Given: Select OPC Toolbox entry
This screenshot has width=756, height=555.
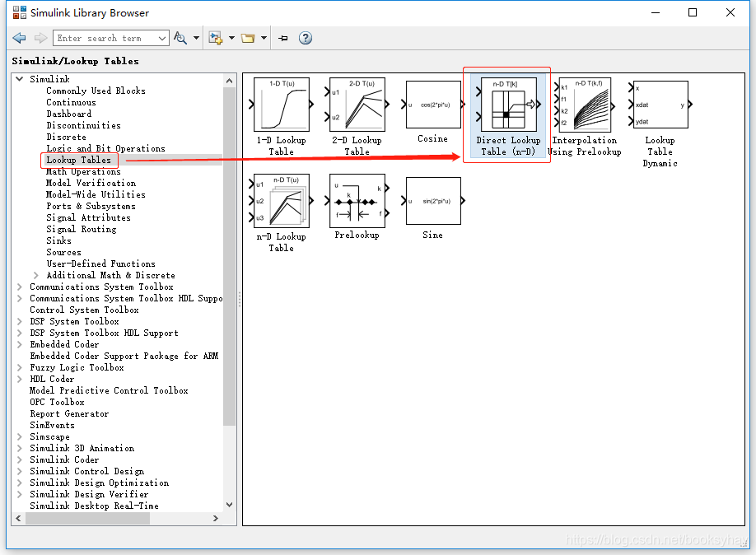Looking at the screenshot, I should pos(57,402).
